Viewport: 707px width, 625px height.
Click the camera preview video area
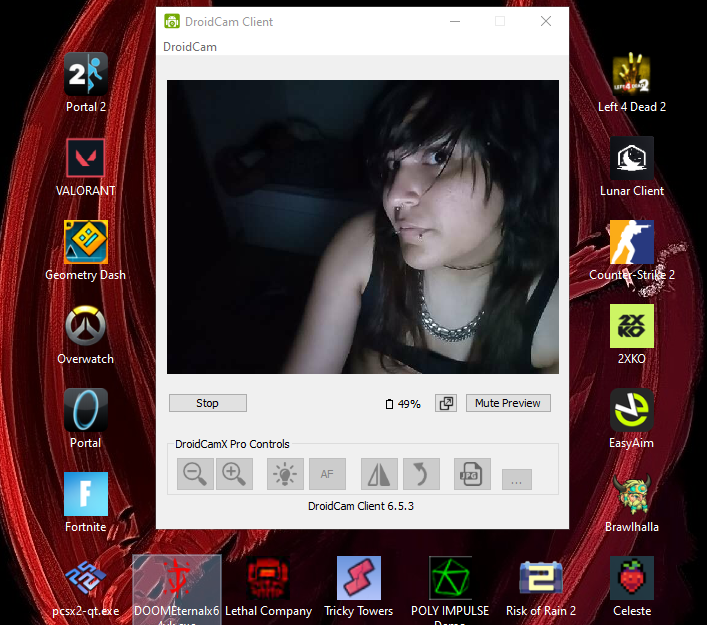(363, 227)
